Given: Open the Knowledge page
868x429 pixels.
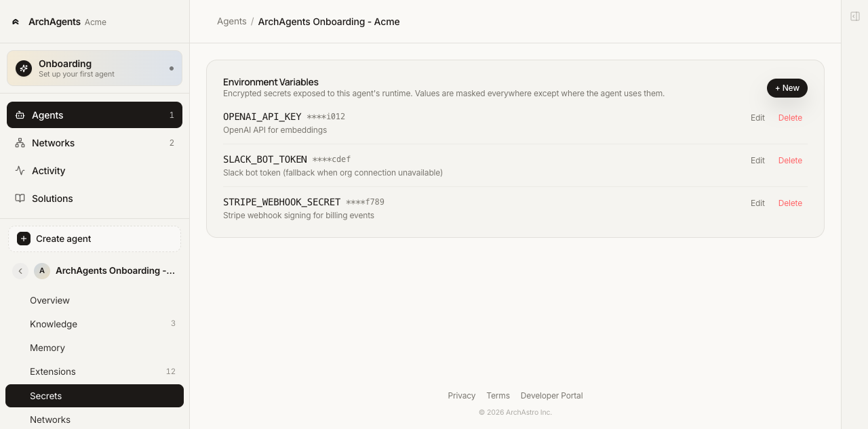Looking at the screenshot, I should point(94,324).
